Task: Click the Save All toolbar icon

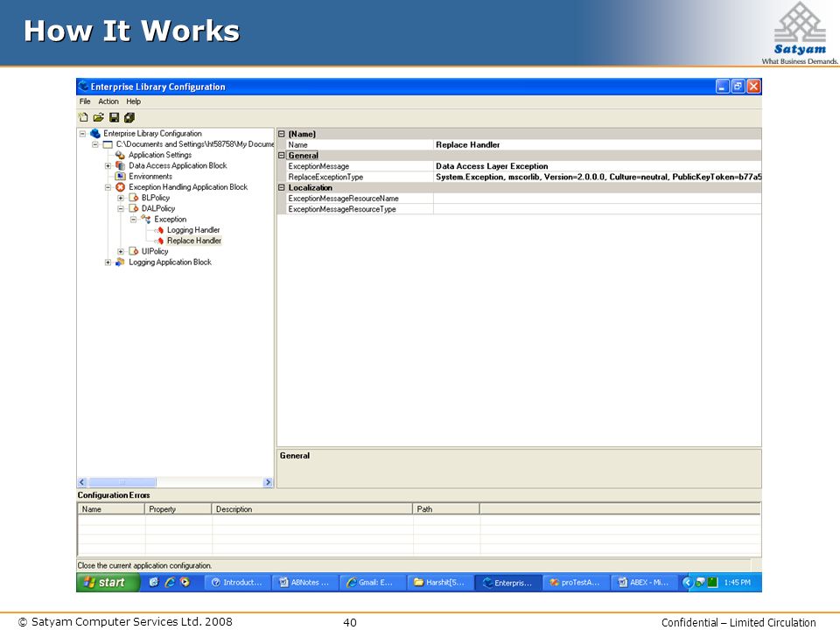Action: [129, 117]
